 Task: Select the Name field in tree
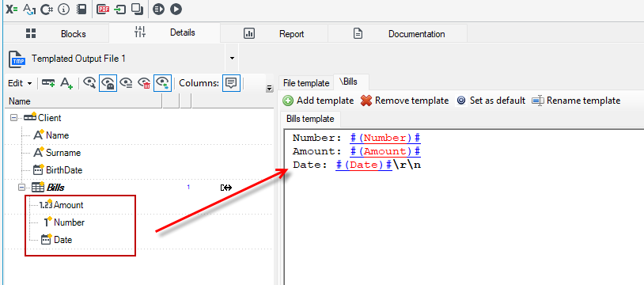[x=57, y=135]
